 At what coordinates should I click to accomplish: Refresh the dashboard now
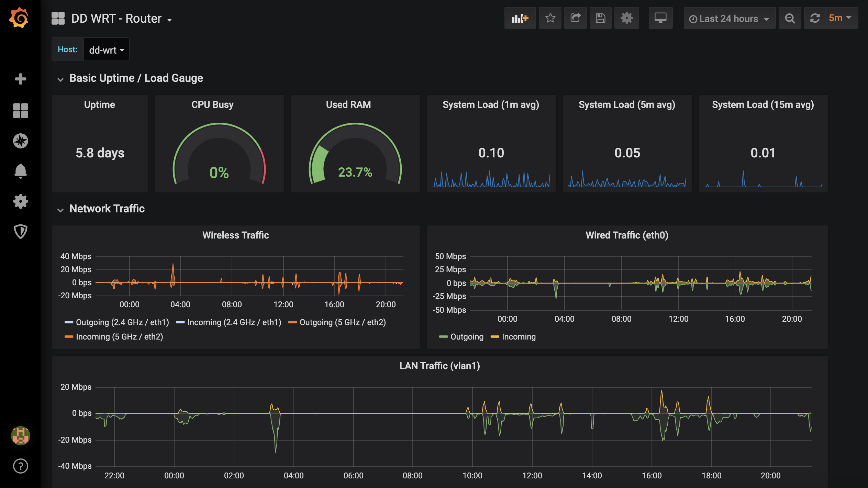click(x=815, y=18)
